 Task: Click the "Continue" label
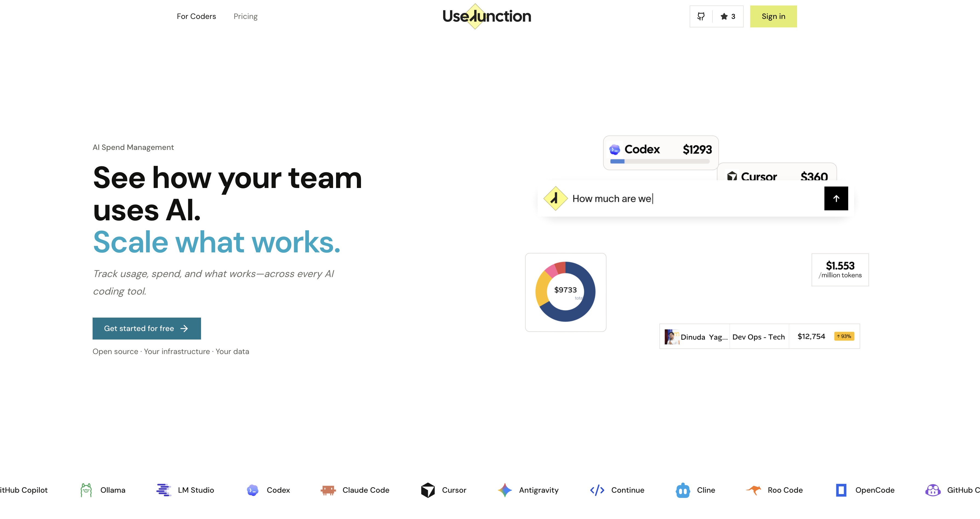pyautogui.click(x=628, y=490)
